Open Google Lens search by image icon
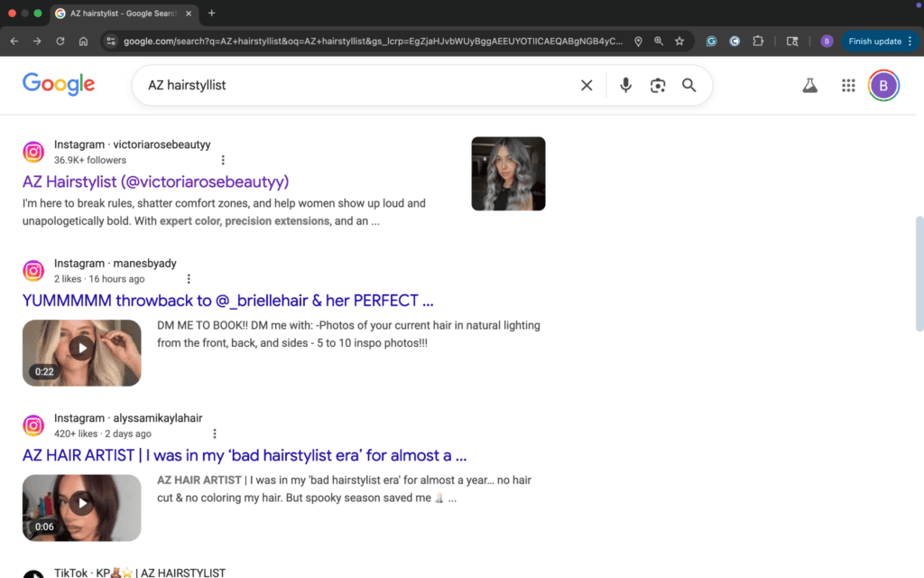This screenshot has height=578, width=924. click(x=657, y=85)
